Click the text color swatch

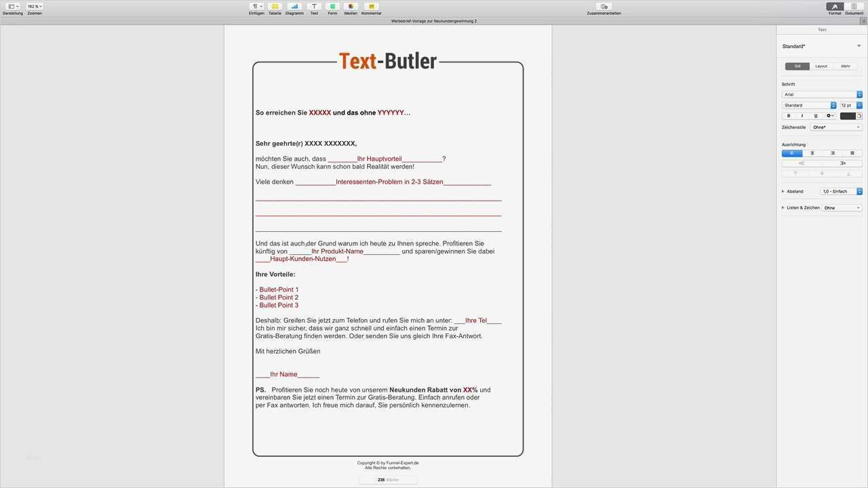tap(848, 116)
